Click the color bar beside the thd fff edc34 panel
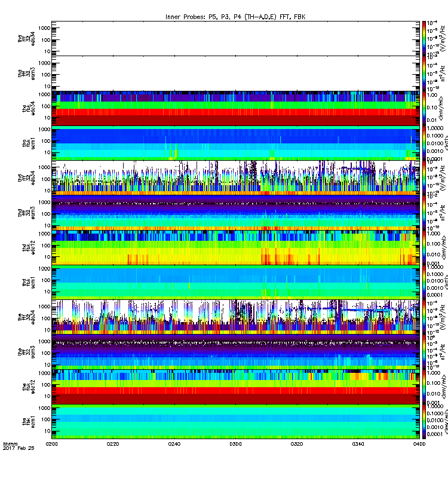The width and height of the screenshot is (448, 478). pos(424,177)
